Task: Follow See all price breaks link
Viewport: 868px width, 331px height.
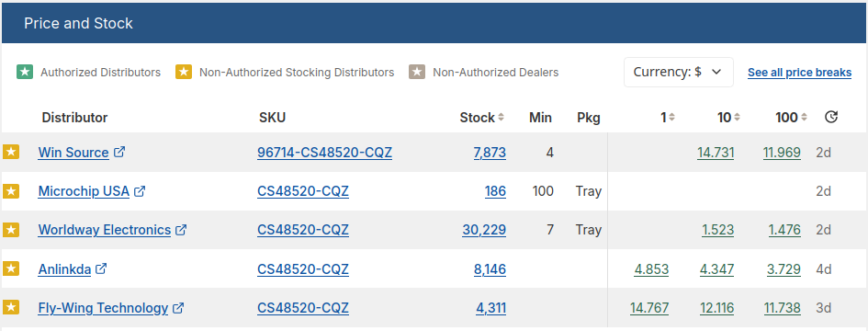Action: [x=799, y=73]
